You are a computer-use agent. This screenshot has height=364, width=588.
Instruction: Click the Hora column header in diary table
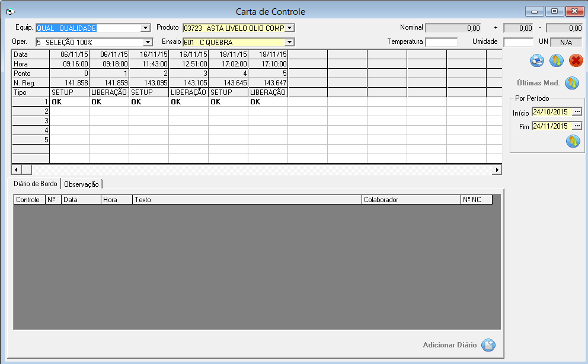(x=117, y=200)
